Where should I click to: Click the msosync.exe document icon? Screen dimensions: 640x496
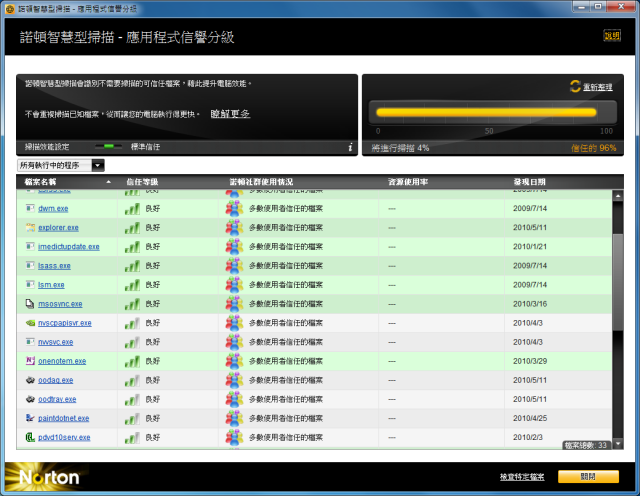coord(30,304)
